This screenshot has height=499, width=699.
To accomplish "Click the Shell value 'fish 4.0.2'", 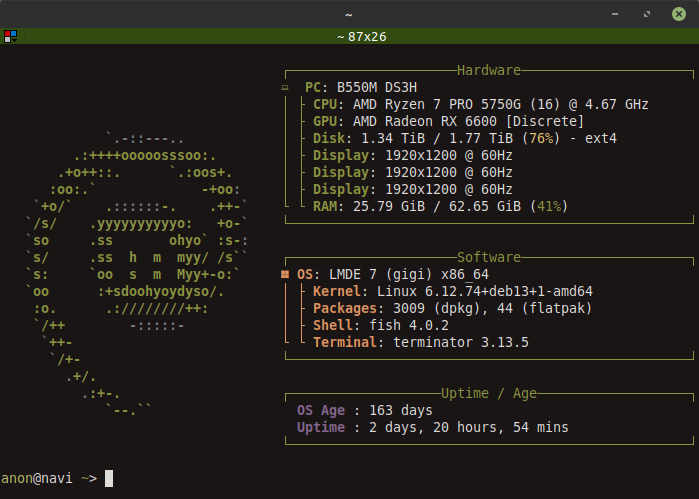I will [409, 325].
